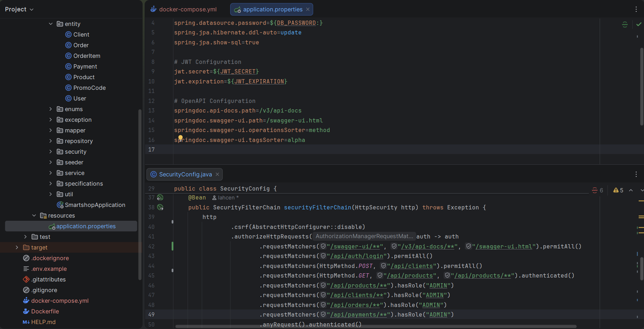Close the application.properties tab
The height and width of the screenshot is (329, 644).
pyautogui.click(x=308, y=9)
